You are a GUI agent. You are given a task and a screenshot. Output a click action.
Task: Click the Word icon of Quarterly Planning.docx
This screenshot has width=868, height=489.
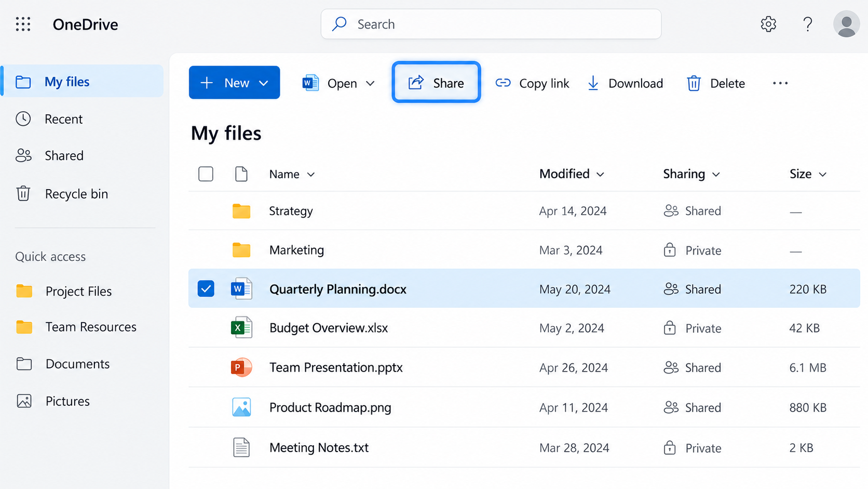click(241, 289)
